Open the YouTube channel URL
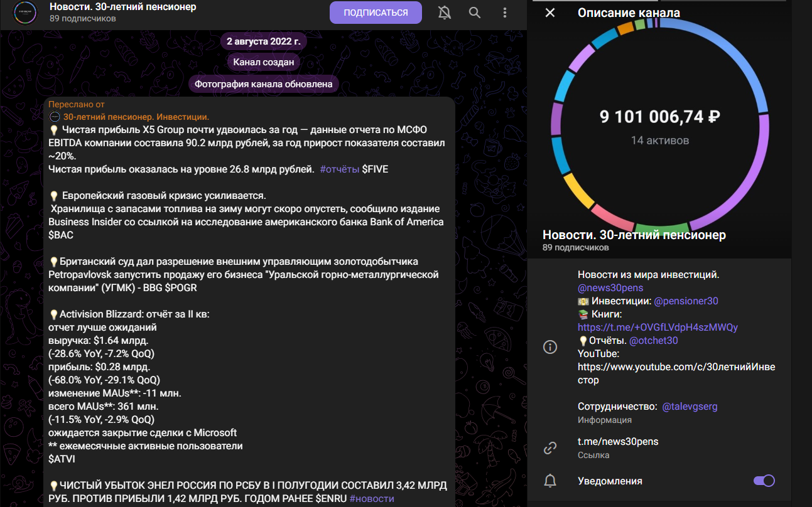The width and height of the screenshot is (812, 507). point(676,373)
